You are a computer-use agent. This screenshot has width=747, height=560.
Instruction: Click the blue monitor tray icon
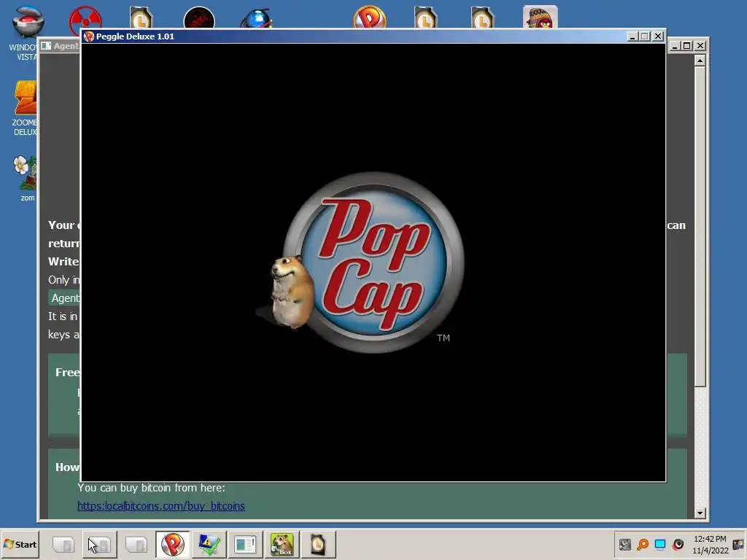pos(660,544)
